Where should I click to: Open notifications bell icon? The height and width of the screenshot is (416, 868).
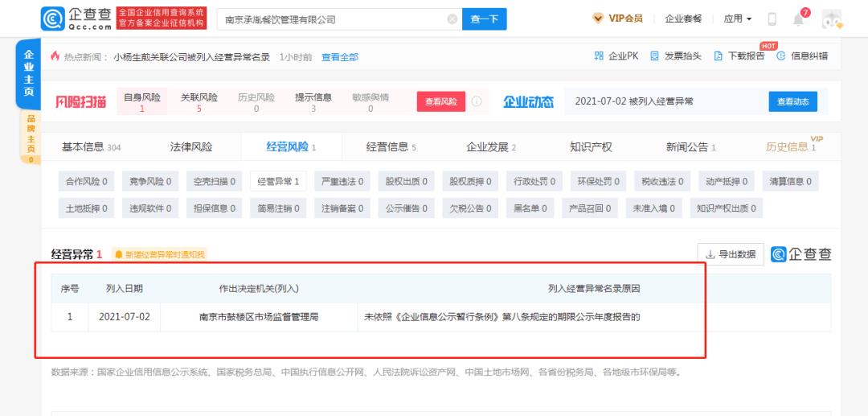click(798, 20)
